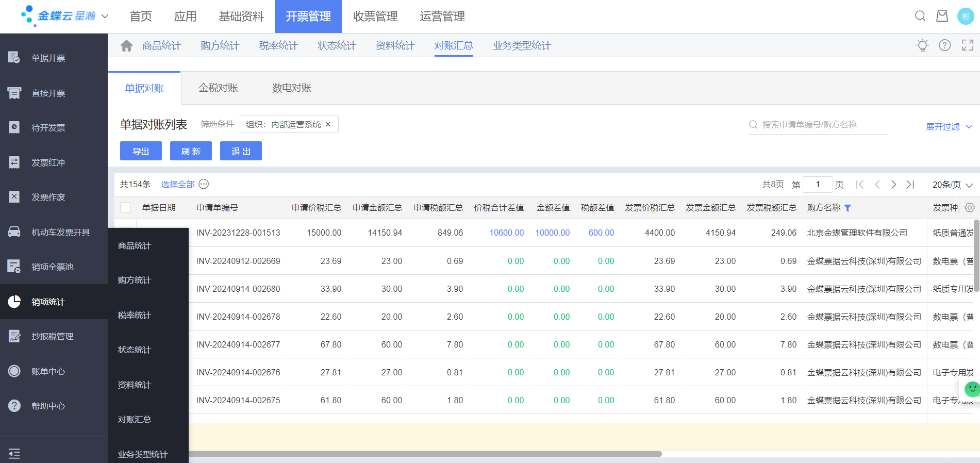Screen dimensions: 980x463
Task: Expand 展开过滤 filter panel
Action: 949,126
